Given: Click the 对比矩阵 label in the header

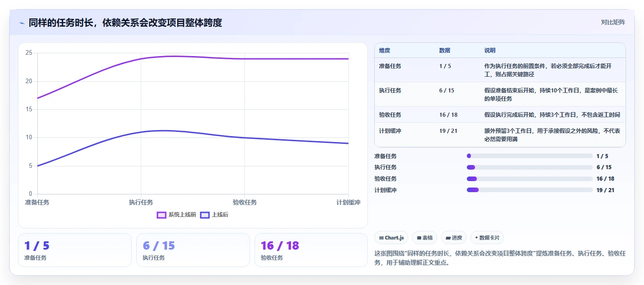Looking at the screenshot, I should 613,22.
